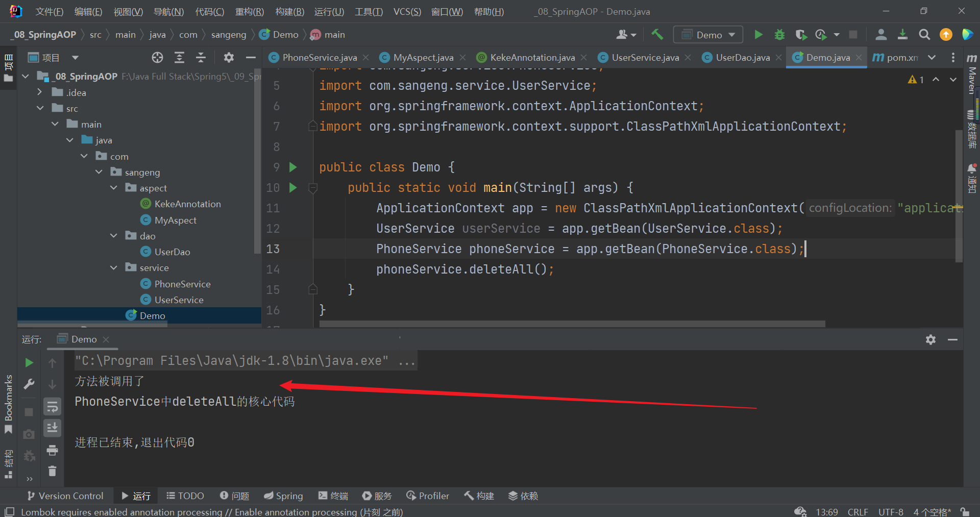Toggle the Bookmarks tool window

click(8, 404)
